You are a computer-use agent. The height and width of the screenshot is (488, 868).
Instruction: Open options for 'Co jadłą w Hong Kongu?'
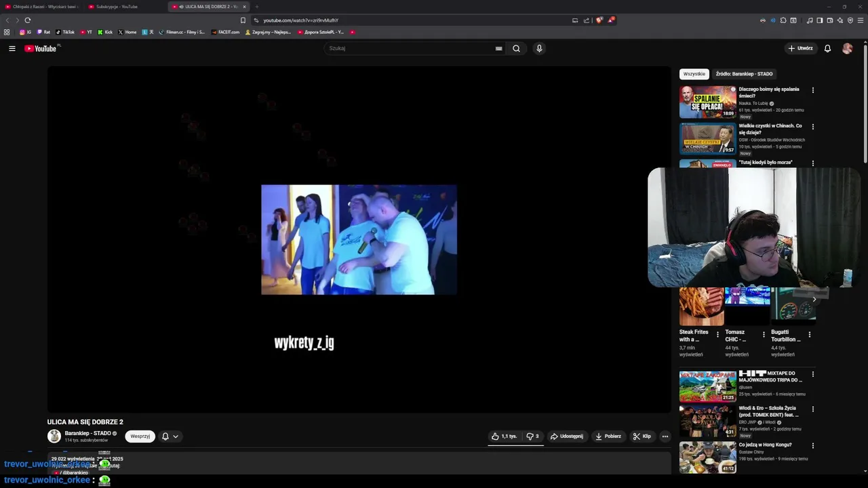812,445
